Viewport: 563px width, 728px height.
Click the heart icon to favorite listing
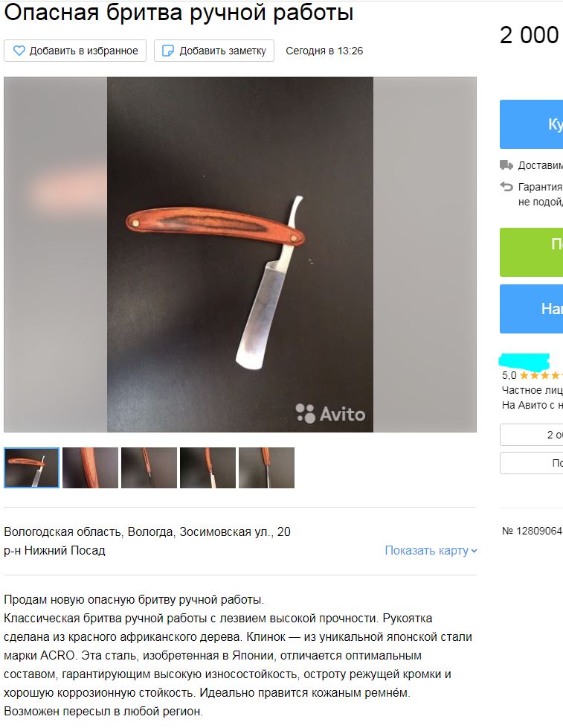coord(19,51)
